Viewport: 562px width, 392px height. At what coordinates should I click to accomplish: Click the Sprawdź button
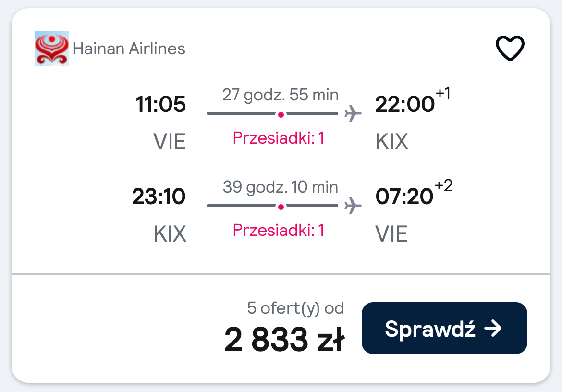coord(444,328)
